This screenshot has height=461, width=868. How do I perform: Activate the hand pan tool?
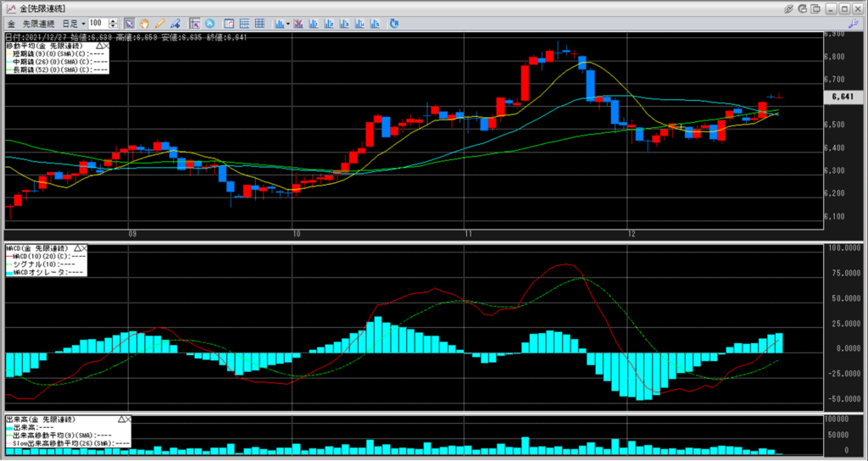tap(144, 23)
